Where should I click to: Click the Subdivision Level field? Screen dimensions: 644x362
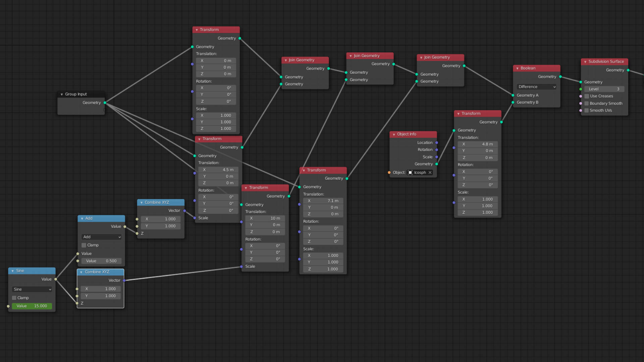[604, 89]
